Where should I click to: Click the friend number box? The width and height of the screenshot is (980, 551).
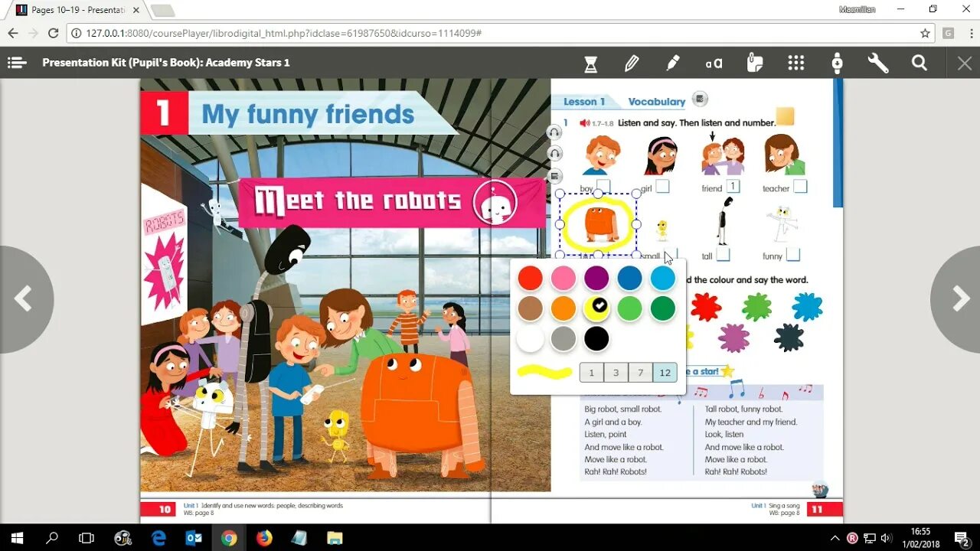[x=733, y=186]
